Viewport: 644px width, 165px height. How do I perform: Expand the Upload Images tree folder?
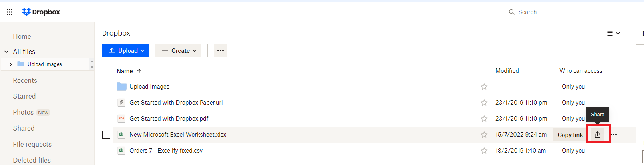[x=11, y=64]
